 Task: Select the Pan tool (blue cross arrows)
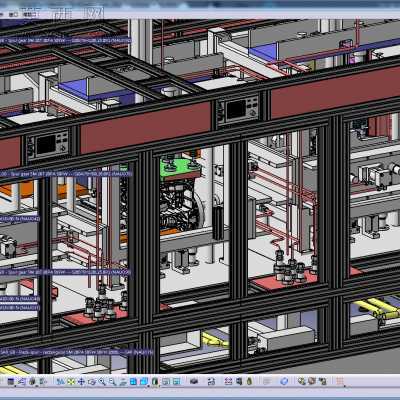pyautogui.click(x=81, y=382)
